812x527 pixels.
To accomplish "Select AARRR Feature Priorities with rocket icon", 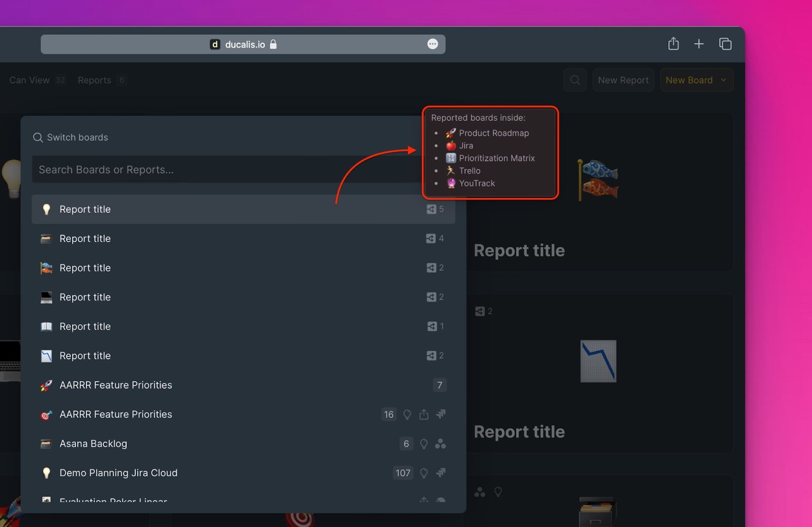I will pyautogui.click(x=116, y=385).
